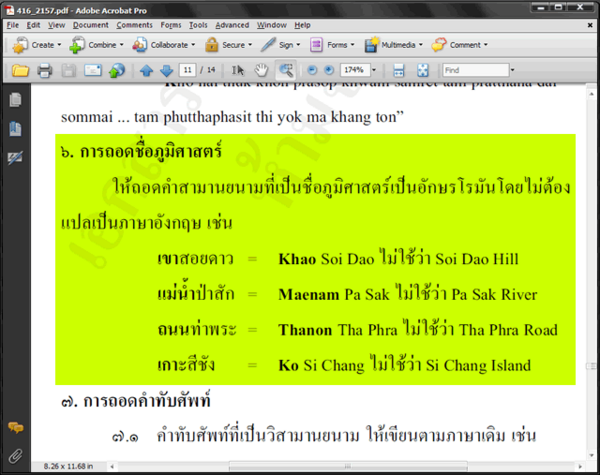
Task: Click the scrolling pages view icon
Action: pyautogui.click(x=398, y=70)
